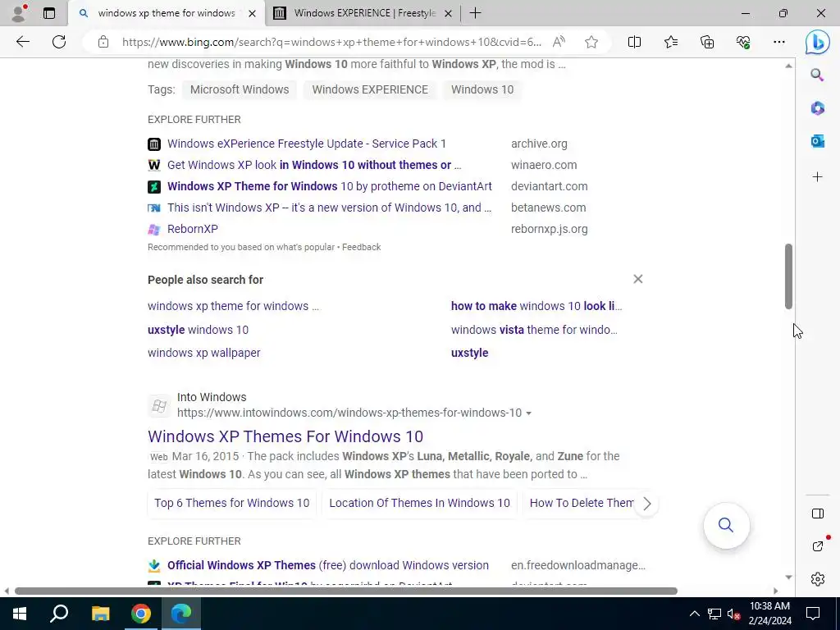Screen dimensions: 840x630
Task: Click the address bar URL field
Action: point(331,42)
